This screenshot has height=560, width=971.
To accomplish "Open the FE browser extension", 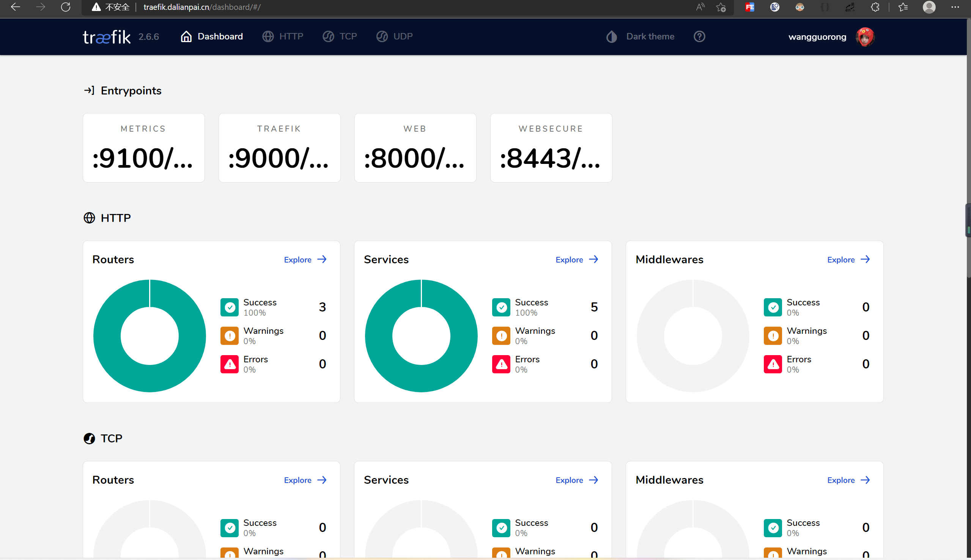I will (x=749, y=7).
